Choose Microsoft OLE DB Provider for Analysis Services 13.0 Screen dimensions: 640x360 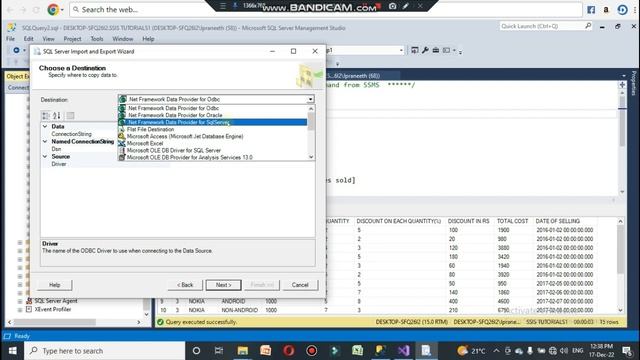click(212, 157)
